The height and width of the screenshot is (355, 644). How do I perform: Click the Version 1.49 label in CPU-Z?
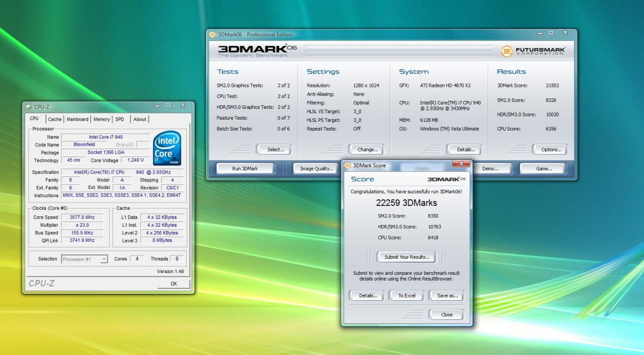click(x=170, y=271)
